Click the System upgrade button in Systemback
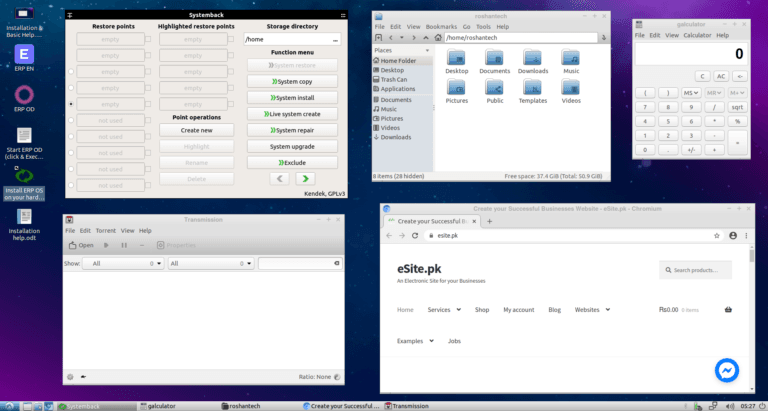This screenshot has height=411, width=768. coord(292,146)
